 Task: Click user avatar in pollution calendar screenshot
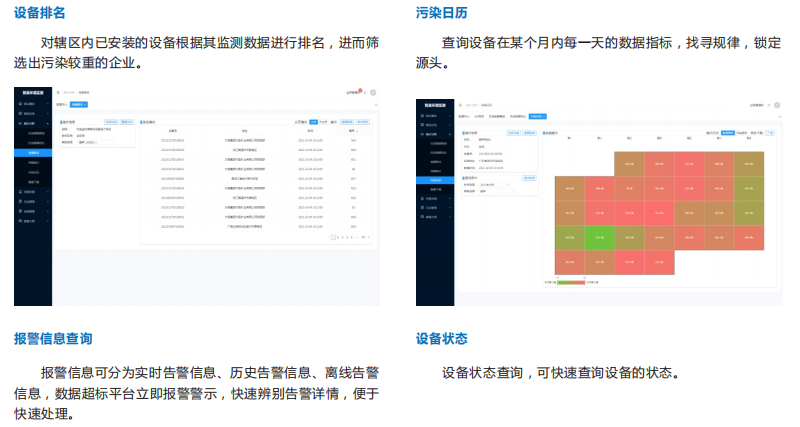pyautogui.click(x=776, y=103)
